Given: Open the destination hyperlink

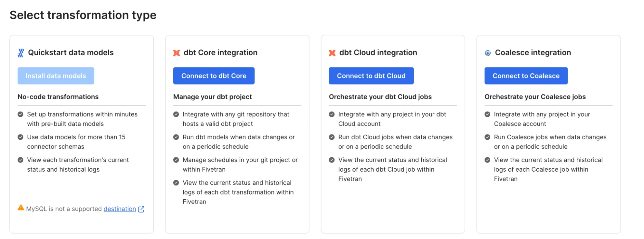Looking at the screenshot, I should [x=120, y=209].
